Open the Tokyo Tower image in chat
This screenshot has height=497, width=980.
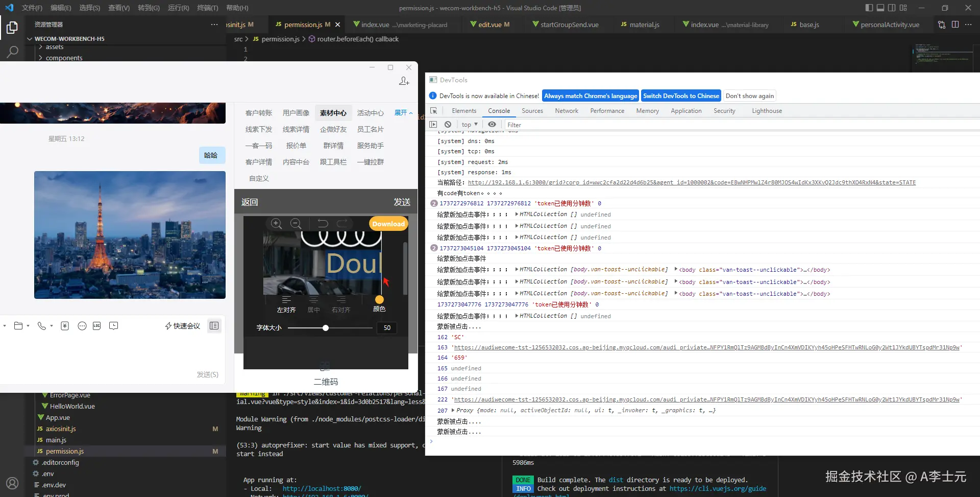click(130, 235)
